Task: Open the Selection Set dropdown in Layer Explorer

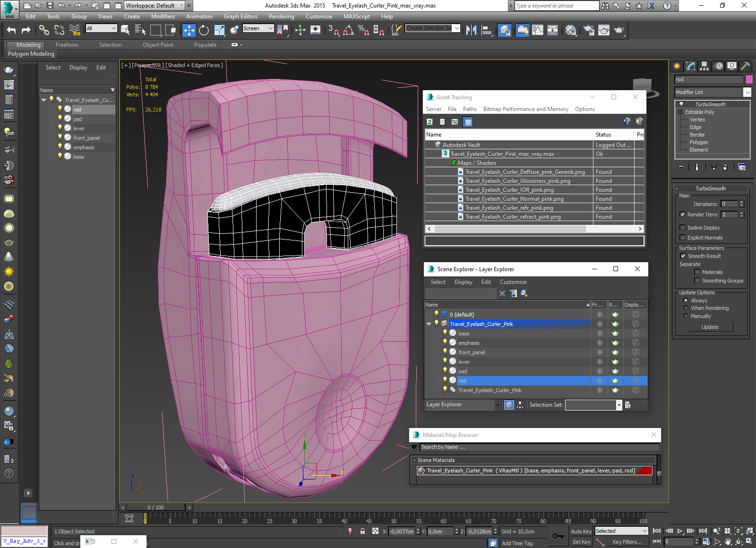Action: pos(619,405)
